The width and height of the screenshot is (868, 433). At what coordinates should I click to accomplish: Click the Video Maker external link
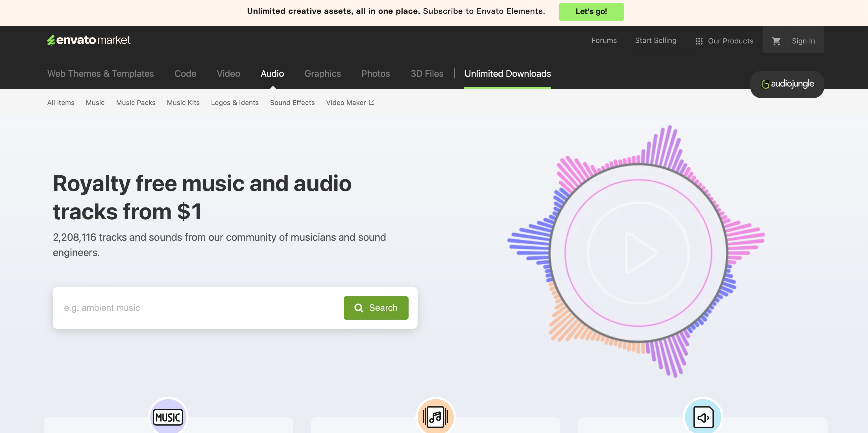click(350, 102)
